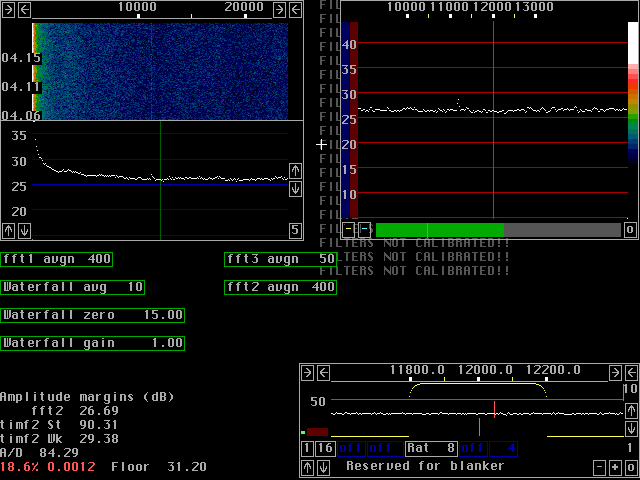Click the '5' box in the wide spectrum corner
This screenshot has width=640, height=480.
point(296,231)
